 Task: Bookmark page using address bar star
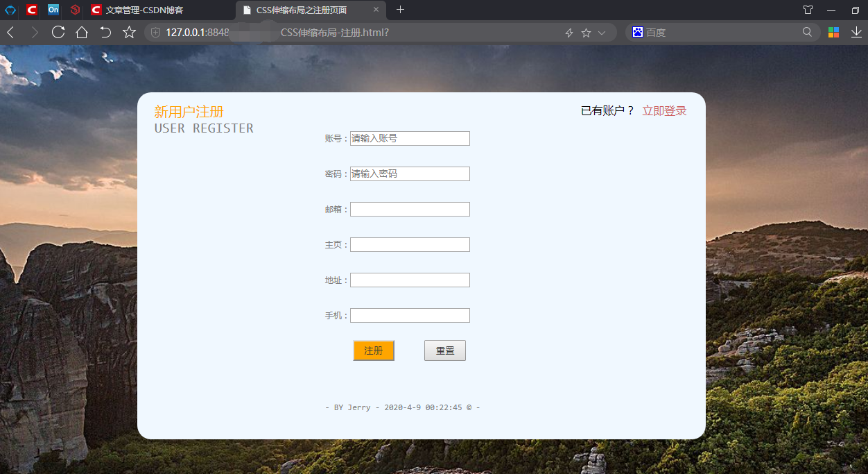(x=584, y=32)
